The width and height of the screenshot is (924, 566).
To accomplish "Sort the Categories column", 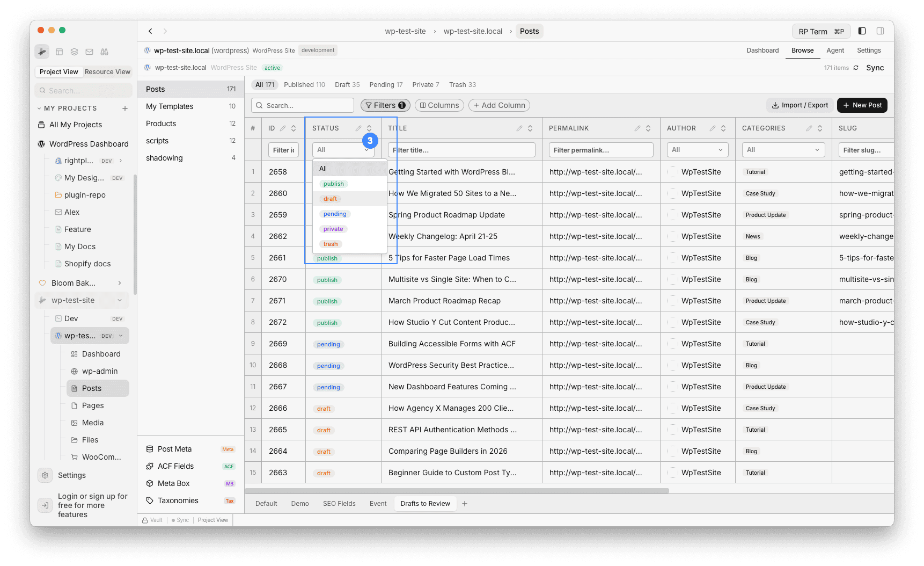I will [x=820, y=128].
